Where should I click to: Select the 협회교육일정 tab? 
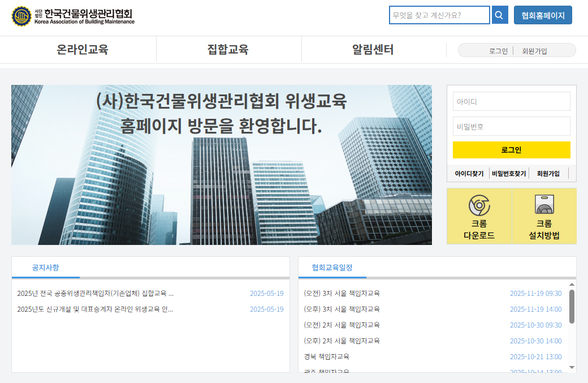pos(332,268)
